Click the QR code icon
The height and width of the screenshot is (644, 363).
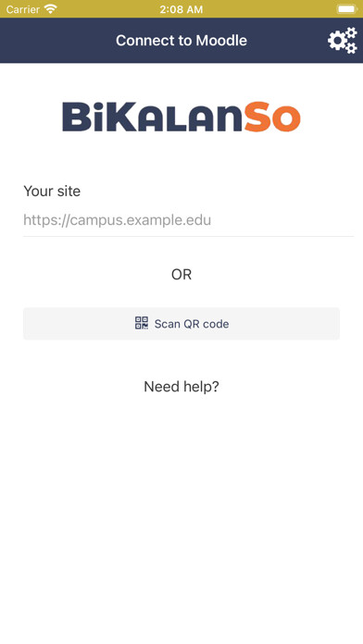click(x=142, y=323)
